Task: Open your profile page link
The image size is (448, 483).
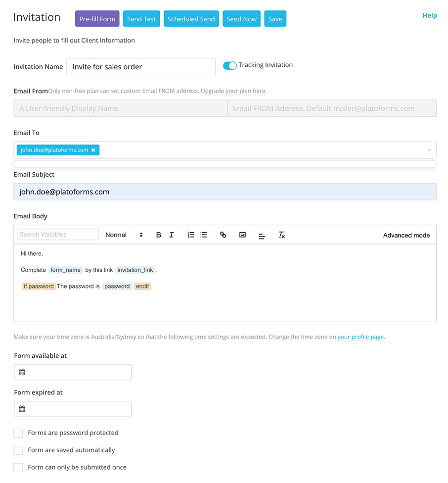Action: pos(360,337)
